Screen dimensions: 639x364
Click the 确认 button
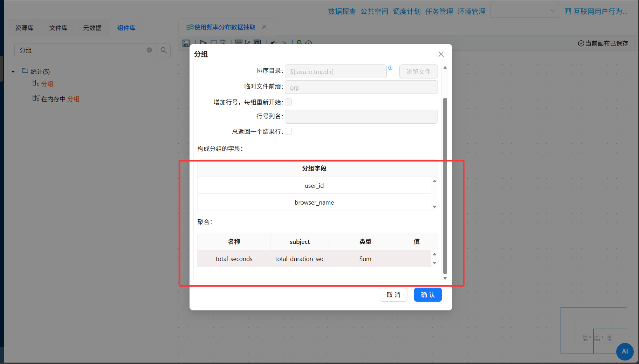coord(428,295)
